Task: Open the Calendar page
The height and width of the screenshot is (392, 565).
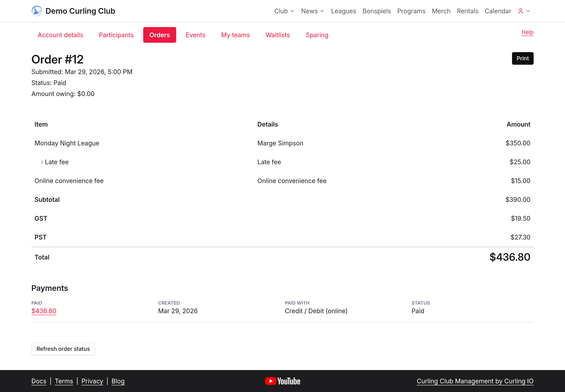Action: click(x=498, y=11)
